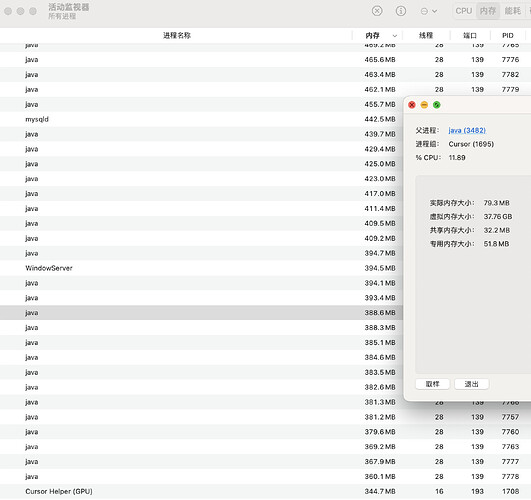Sort by 线程 column header
531x500 pixels.
[x=426, y=35]
